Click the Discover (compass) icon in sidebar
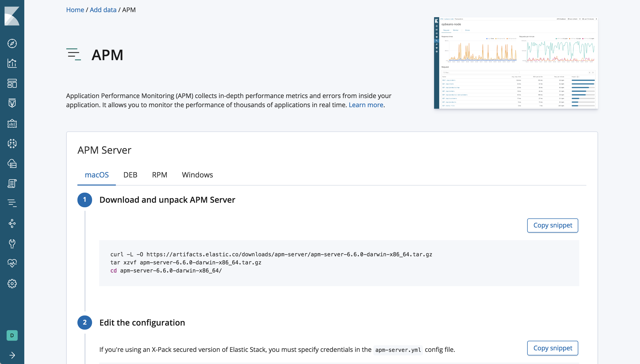 point(12,43)
